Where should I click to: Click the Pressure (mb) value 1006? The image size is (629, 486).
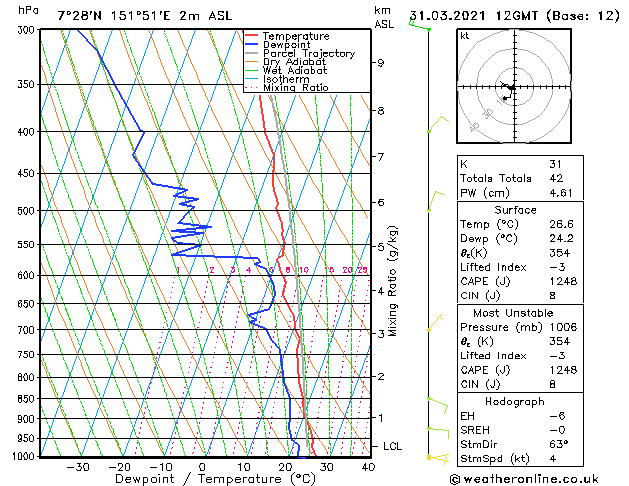click(x=563, y=327)
